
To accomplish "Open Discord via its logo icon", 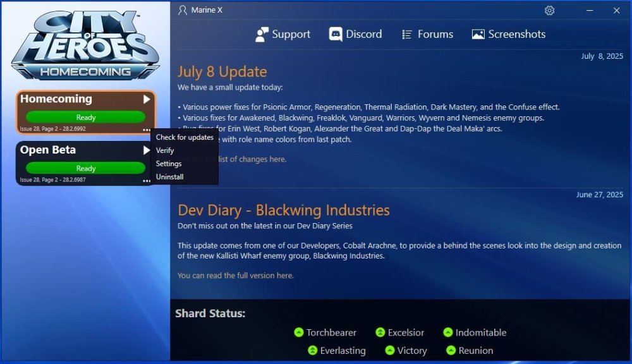I will 336,35.
